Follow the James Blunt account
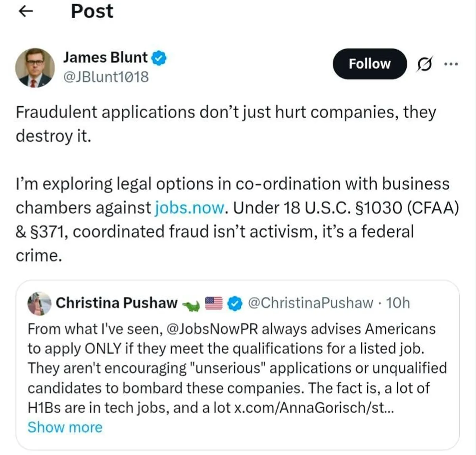476x455 pixels. (369, 64)
